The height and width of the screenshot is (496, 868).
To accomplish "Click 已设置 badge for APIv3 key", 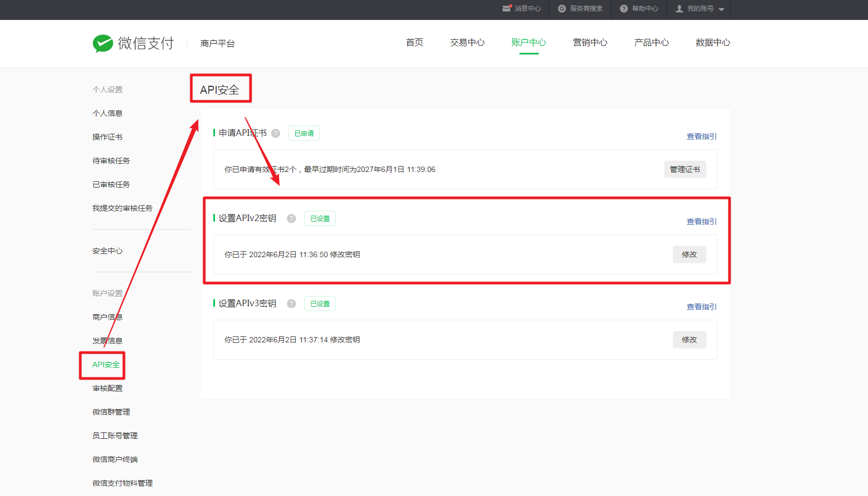I will (x=320, y=304).
